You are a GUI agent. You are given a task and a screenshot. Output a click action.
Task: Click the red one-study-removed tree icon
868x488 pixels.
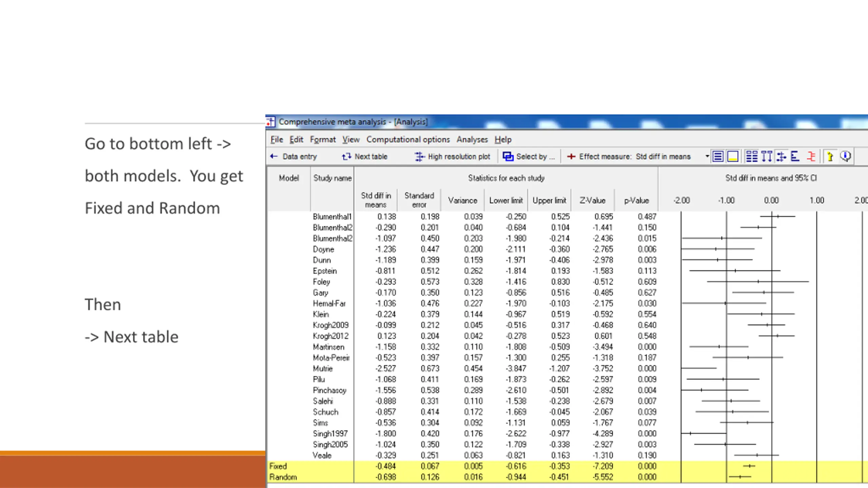pos(811,157)
